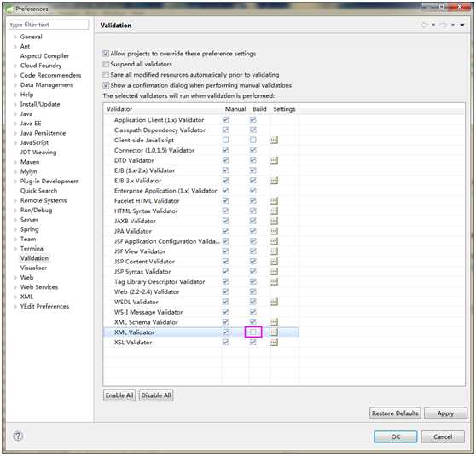Click the Enable All button

point(119,395)
